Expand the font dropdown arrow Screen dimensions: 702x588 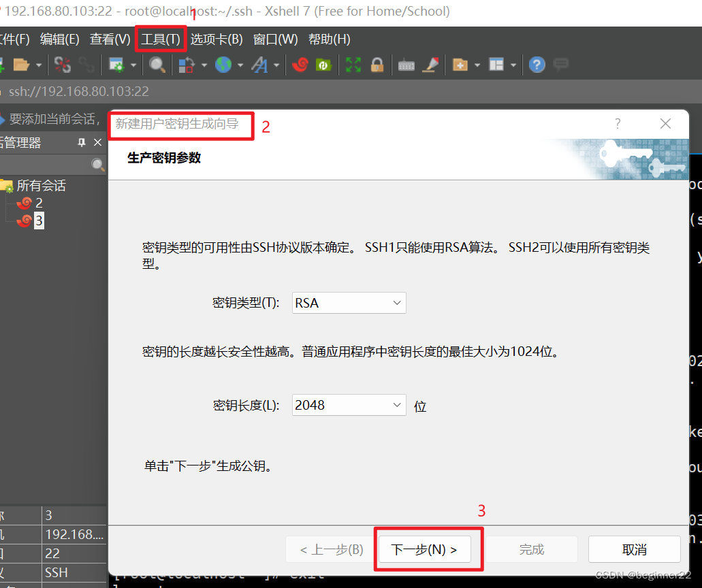click(276, 65)
